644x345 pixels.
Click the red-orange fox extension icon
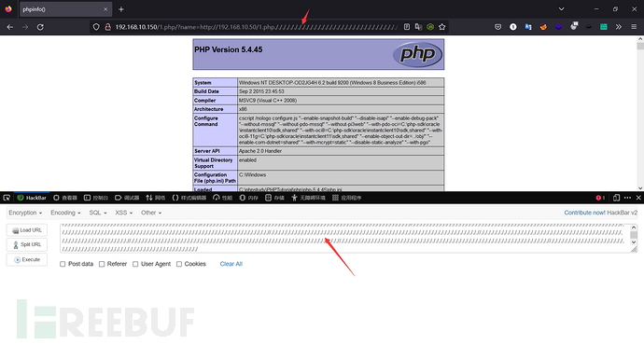[x=543, y=27]
